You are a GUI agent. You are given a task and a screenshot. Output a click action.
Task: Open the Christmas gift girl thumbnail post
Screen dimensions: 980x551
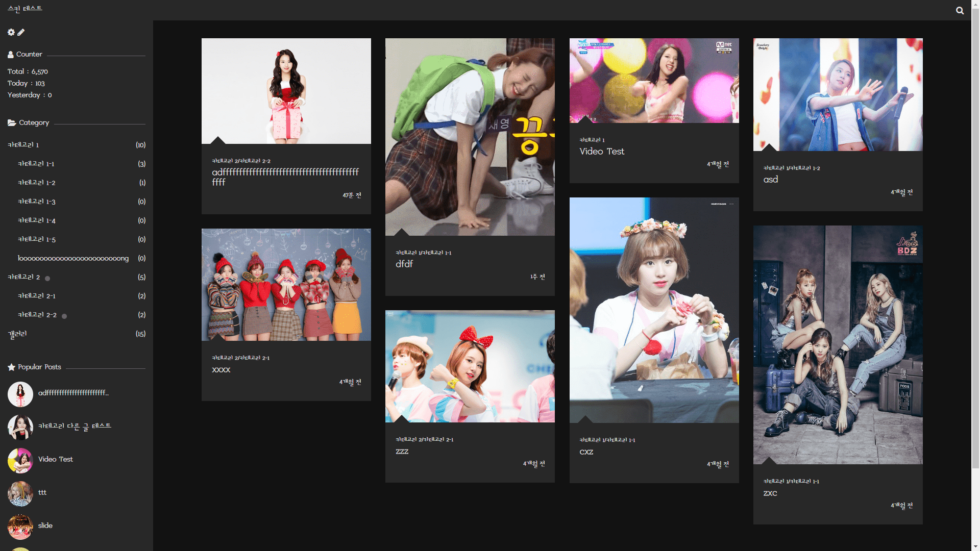(286, 91)
